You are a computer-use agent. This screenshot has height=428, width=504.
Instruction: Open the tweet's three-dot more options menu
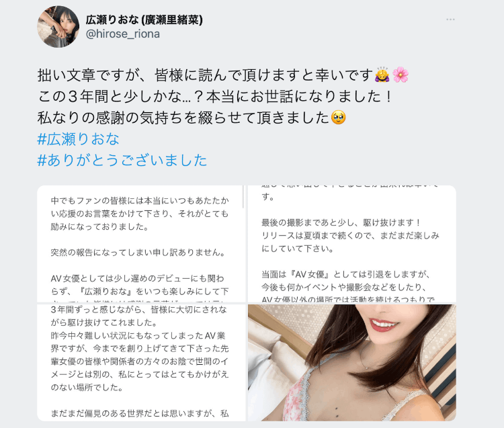pos(450,19)
